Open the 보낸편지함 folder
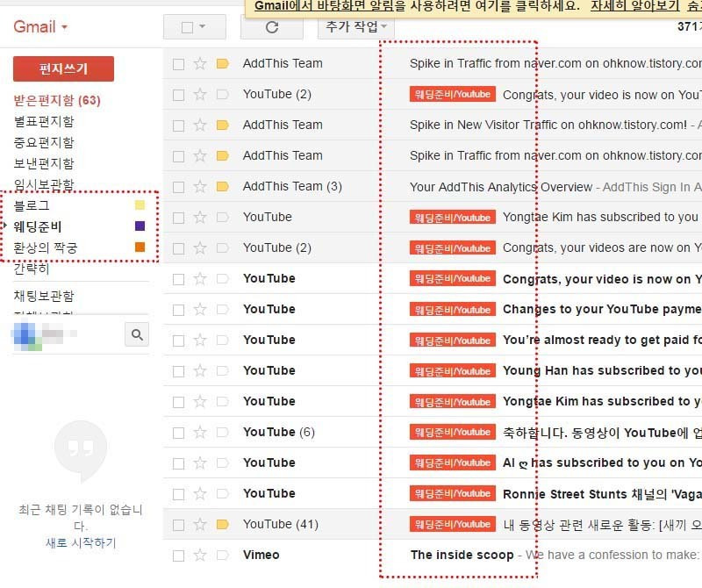This screenshot has width=702, height=588. coord(44,163)
